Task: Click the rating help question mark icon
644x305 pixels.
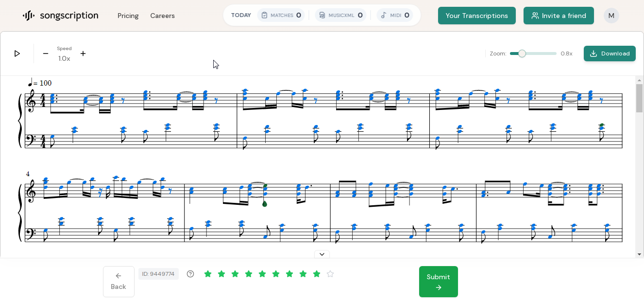Action: click(190, 274)
